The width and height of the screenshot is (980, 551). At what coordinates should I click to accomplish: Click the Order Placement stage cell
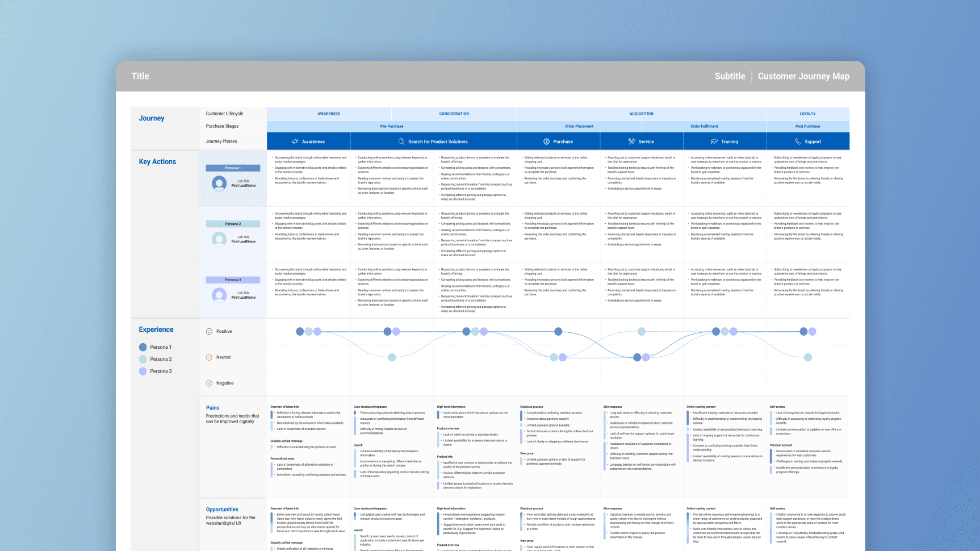579,126
